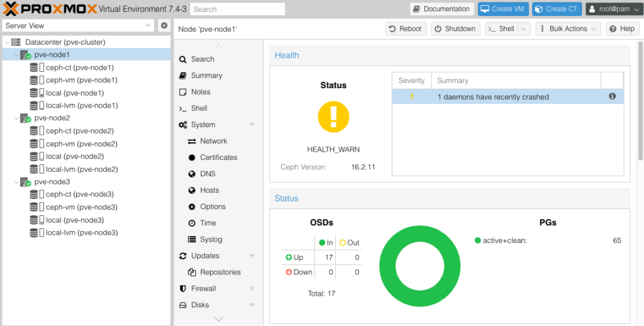The image size is (644, 326).
Task: Click the Disks drive icon
Action: pyautogui.click(x=183, y=305)
